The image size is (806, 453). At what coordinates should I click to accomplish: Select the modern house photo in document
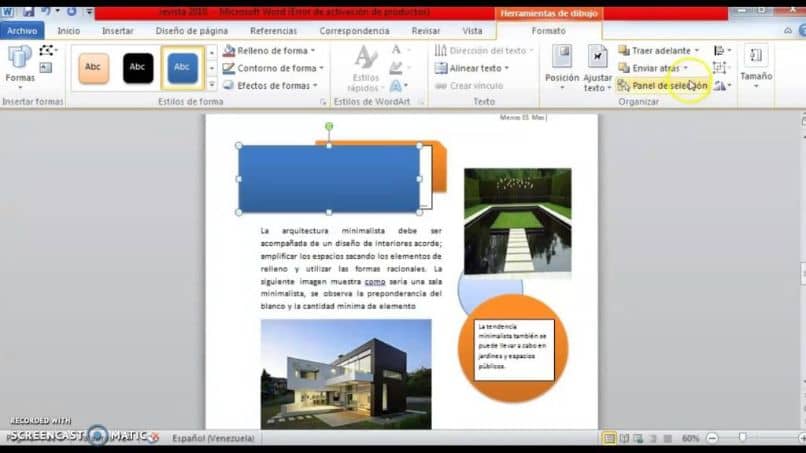point(346,374)
